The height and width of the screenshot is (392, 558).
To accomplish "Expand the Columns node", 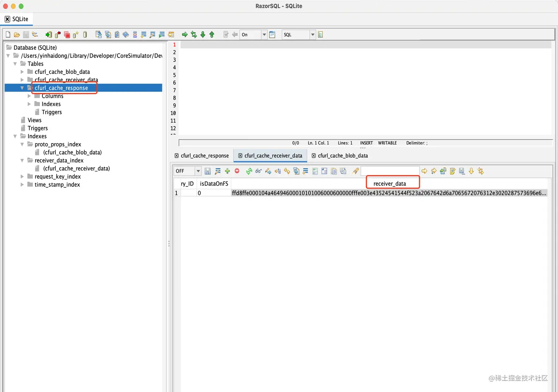I will (29, 96).
